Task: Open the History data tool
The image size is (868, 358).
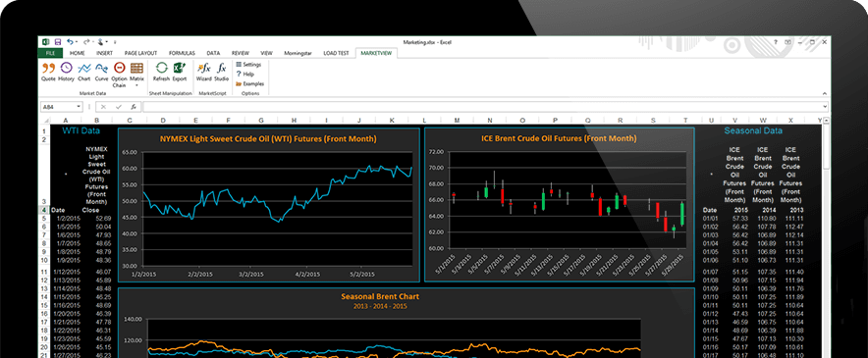Action: tap(66, 72)
